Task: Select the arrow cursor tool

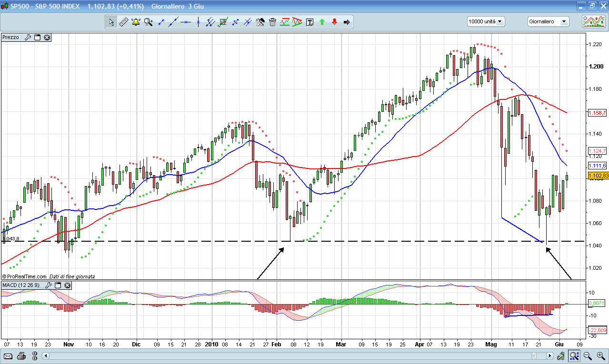Action: pos(111,22)
